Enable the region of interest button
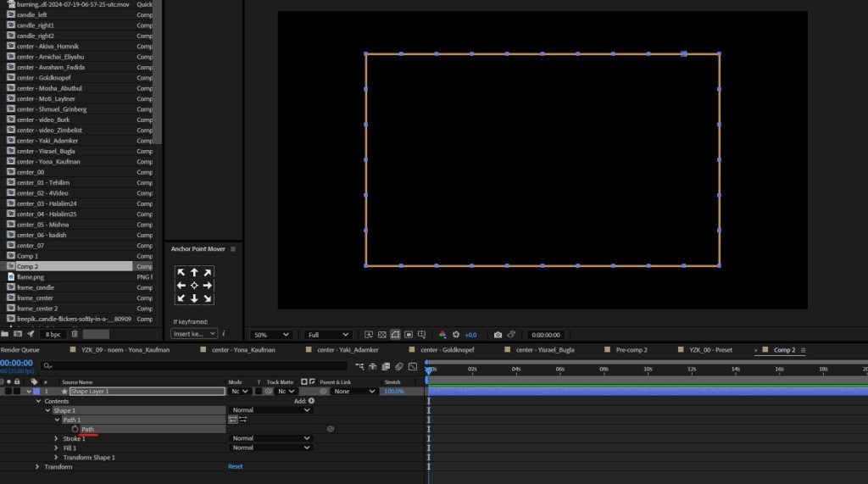868x484 pixels. (409, 335)
